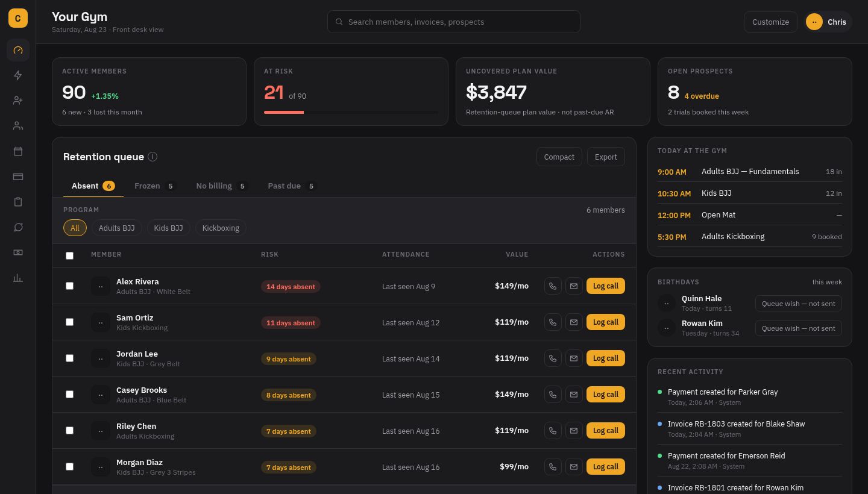
Task: Queue birthday wish for Rowan Kim
Action: tap(799, 328)
